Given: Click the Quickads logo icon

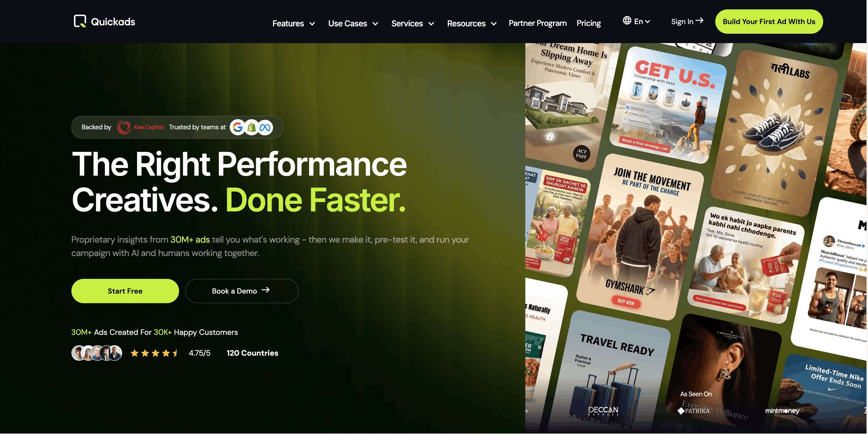Looking at the screenshot, I should coord(80,21).
